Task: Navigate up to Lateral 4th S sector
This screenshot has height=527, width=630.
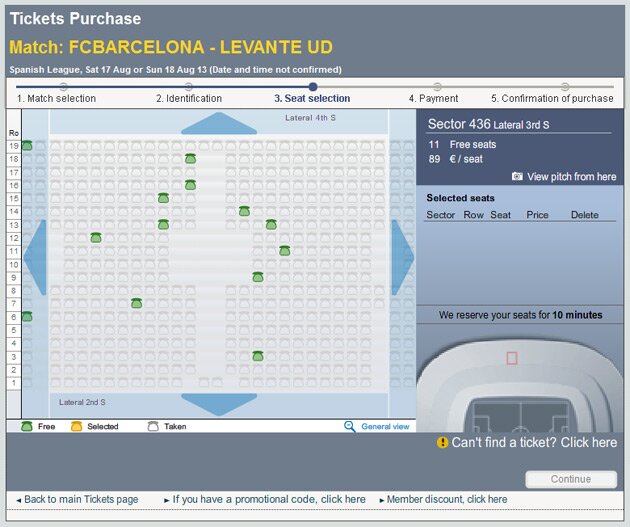Action: pos(218,123)
